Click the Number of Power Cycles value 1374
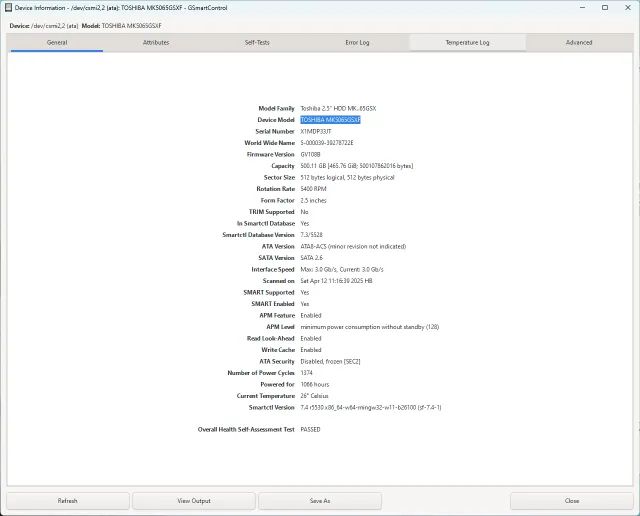Image resolution: width=640 pixels, height=516 pixels. coord(307,373)
